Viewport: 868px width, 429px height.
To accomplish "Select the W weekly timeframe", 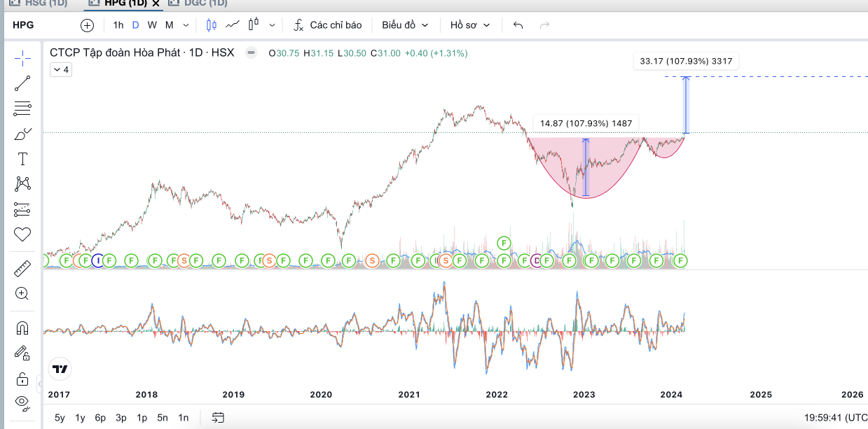I will tap(152, 25).
